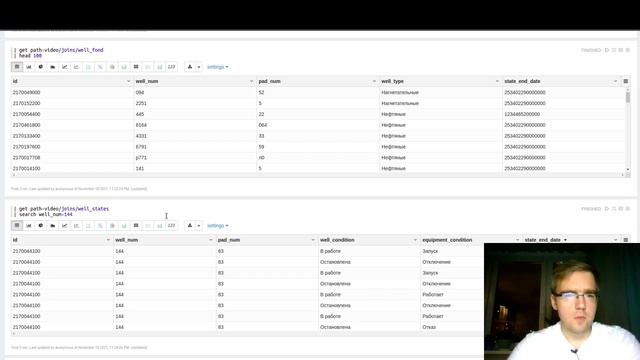Screen dimensions: 640x360
Task: Open settings for well_fond visualization
Action: click(218, 67)
